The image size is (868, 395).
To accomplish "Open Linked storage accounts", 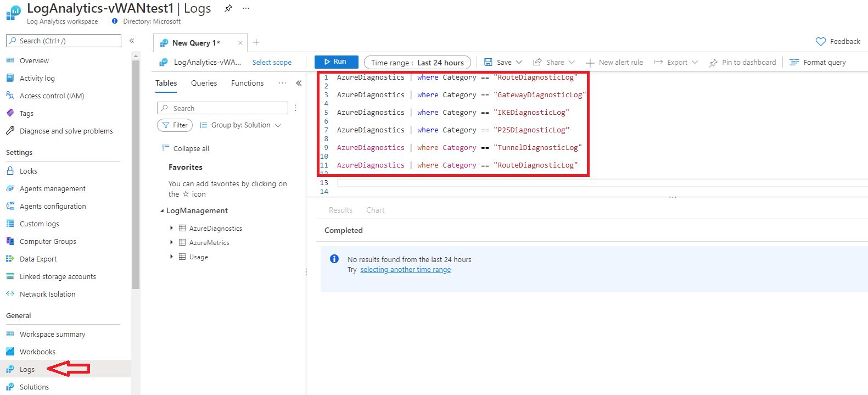I will click(58, 276).
